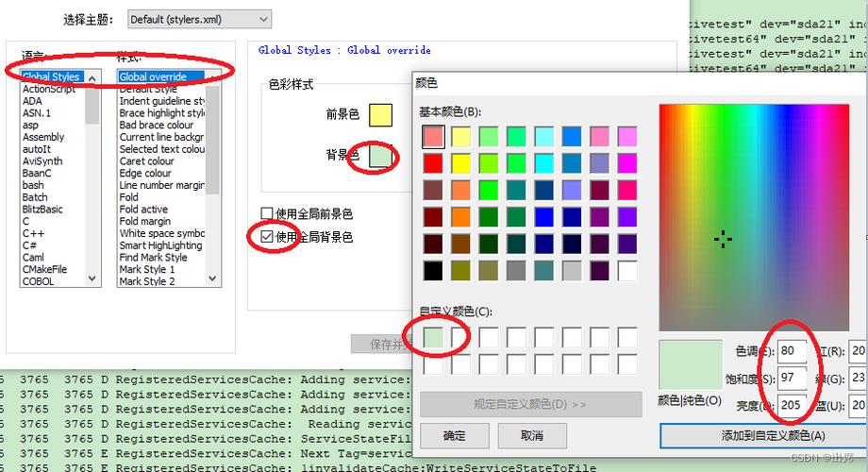This screenshot has width=868, height=472.
Task: Pick the selected pink basic colour
Action: pos(433,136)
